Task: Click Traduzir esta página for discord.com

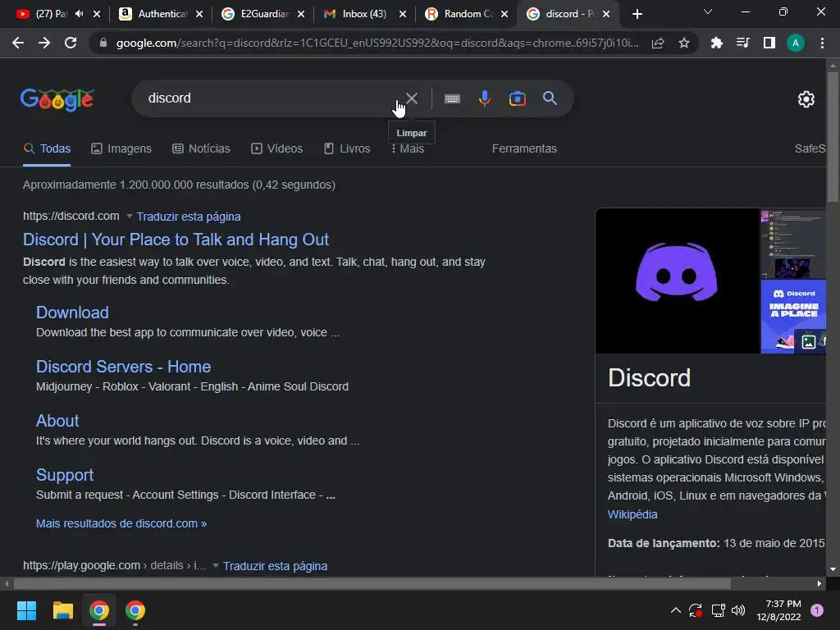Action: (x=189, y=217)
